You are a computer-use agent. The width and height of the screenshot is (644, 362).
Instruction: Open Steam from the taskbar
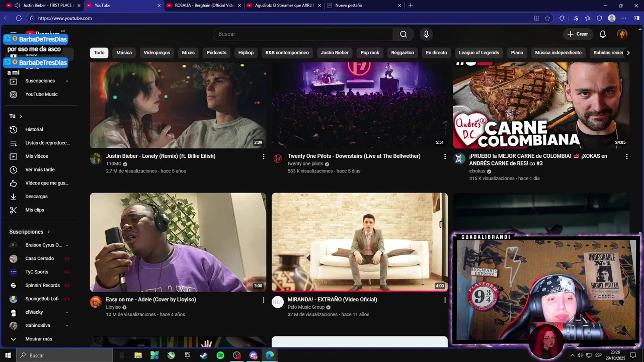tap(204, 355)
